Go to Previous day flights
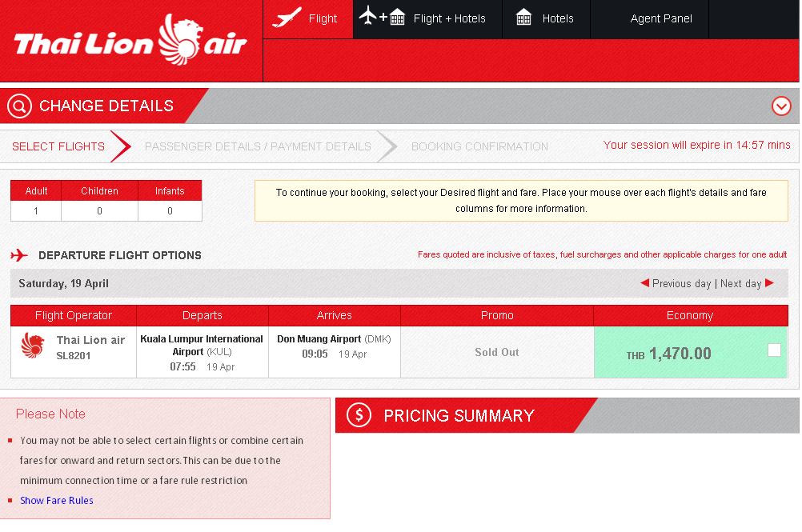Viewport: 802px width, 532px height. (x=681, y=284)
